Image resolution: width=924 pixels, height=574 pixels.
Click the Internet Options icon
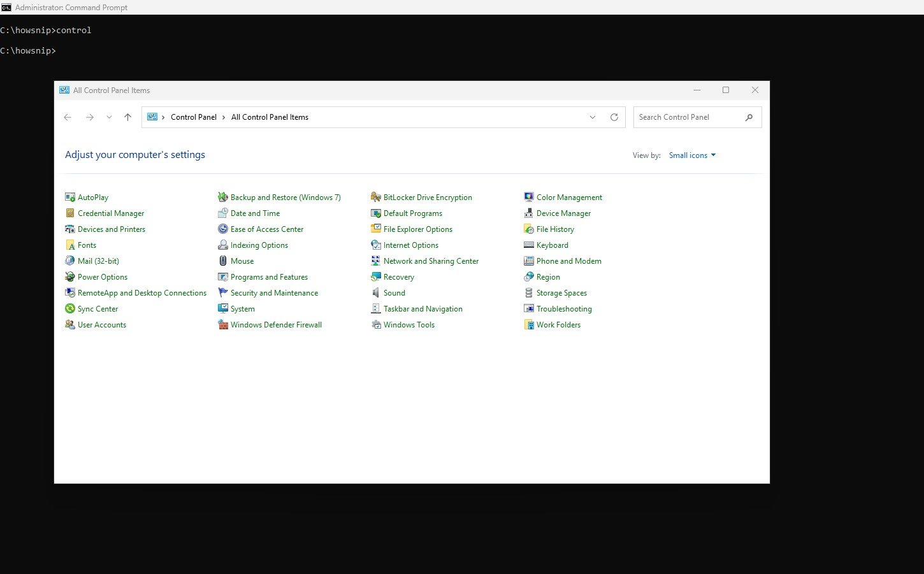pos(376,245)
